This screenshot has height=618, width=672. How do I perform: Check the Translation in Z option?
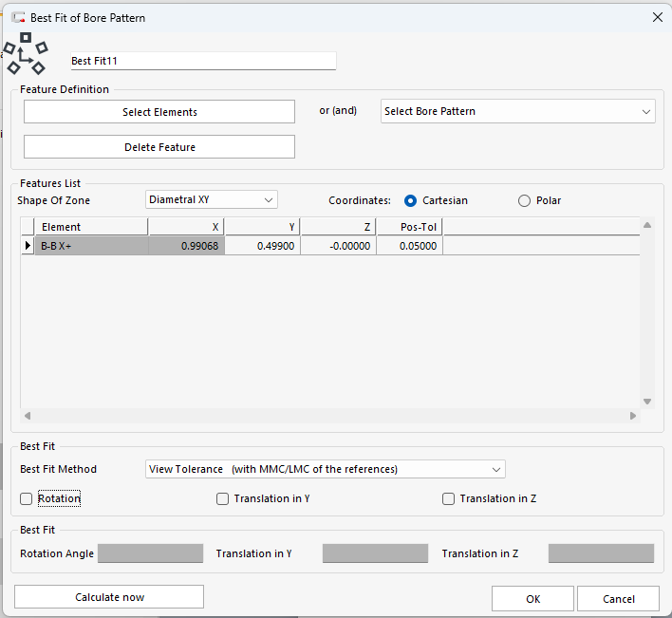point(449,498)
